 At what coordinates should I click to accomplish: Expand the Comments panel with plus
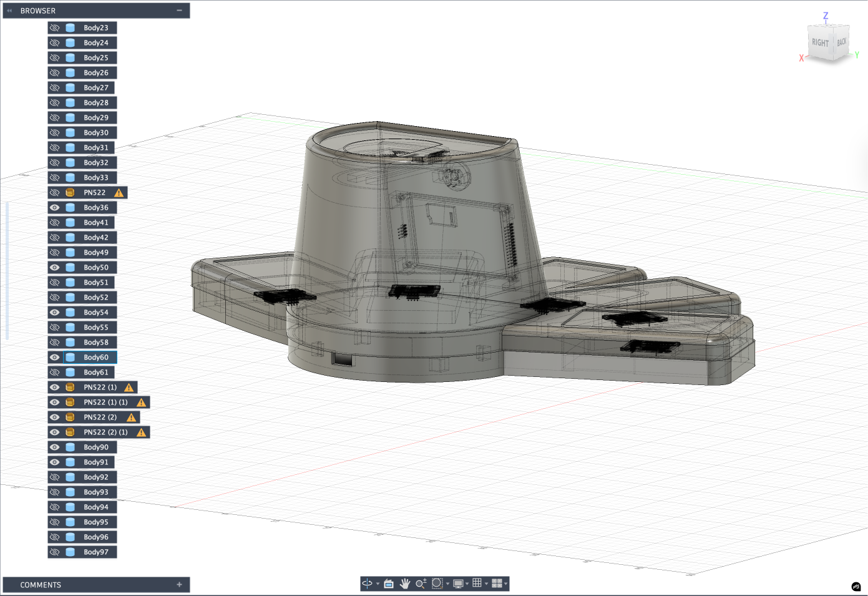(179, 585)
